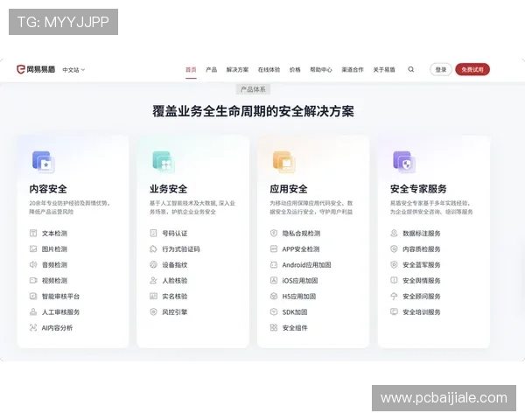
Task: Click the icon beside AI内容分析
Action: (x=33, y=327)
